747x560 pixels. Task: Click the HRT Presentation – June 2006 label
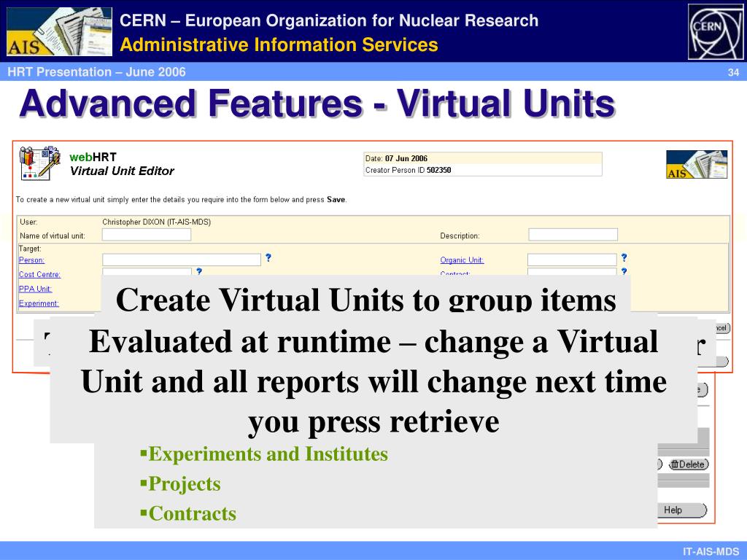97,72
